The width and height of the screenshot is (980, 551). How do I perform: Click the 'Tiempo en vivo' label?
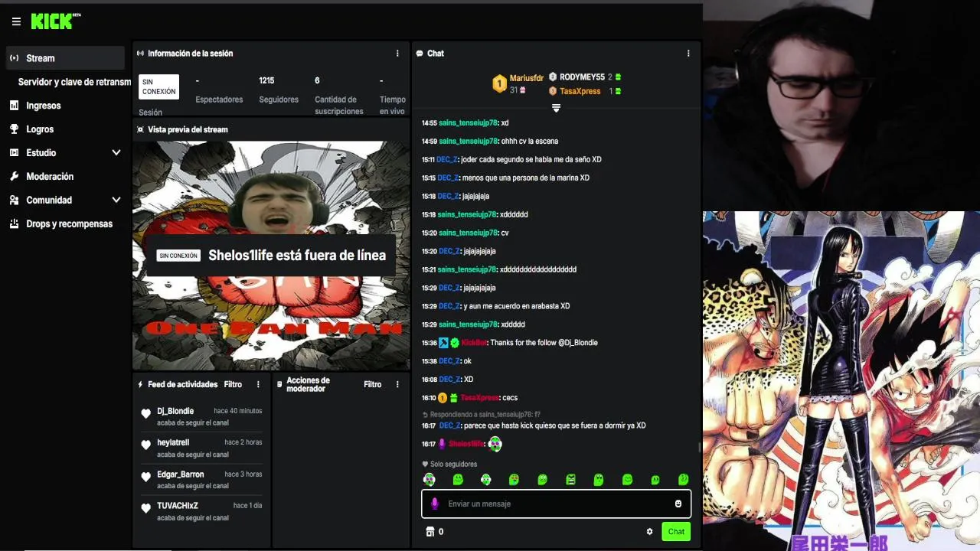tap(392, 105)
